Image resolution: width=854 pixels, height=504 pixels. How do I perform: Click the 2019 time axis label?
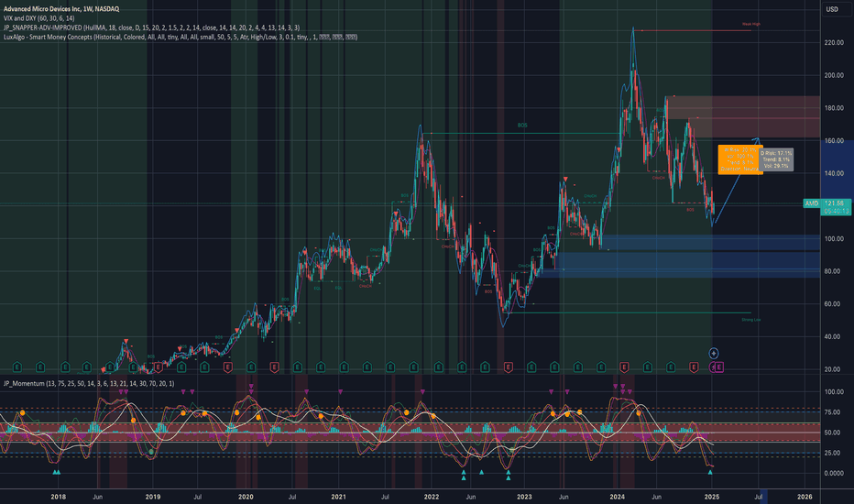(x=152, y=497)
